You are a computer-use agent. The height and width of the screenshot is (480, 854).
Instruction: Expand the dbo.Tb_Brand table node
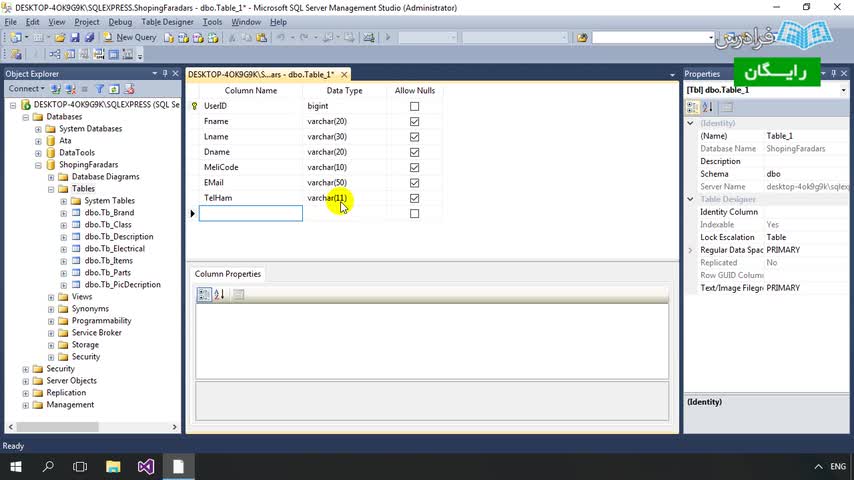64,213
